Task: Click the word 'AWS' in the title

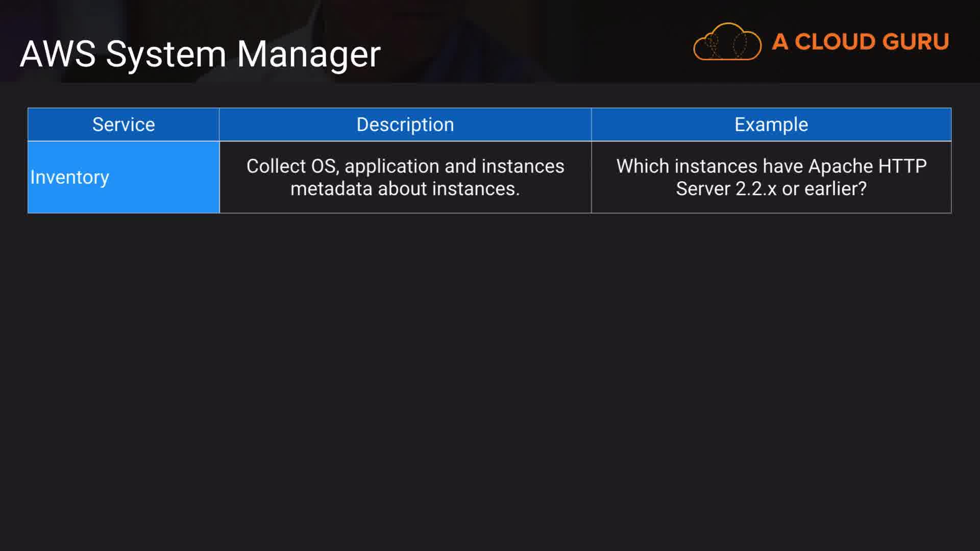Action: (x=58, y=54)
